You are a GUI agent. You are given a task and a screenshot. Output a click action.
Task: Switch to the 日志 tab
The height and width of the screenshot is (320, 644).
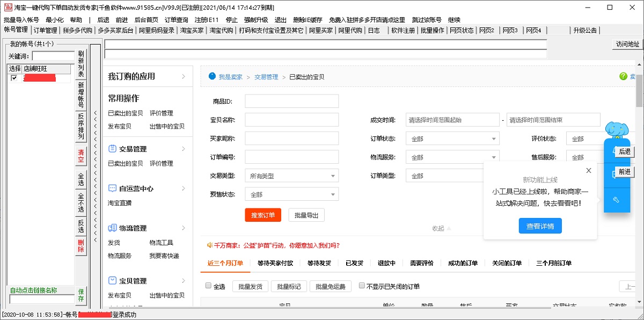click(x=374, y=31)
